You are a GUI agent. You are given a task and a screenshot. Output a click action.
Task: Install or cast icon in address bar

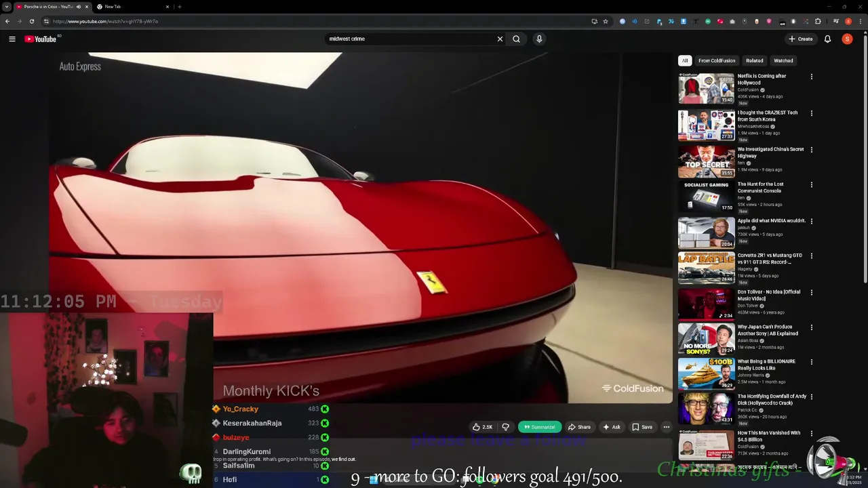tap(594, 21)
